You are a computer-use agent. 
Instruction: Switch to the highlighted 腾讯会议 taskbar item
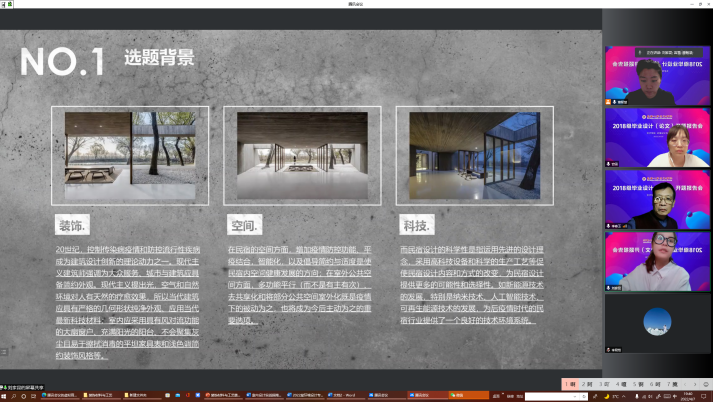(428, 396)
